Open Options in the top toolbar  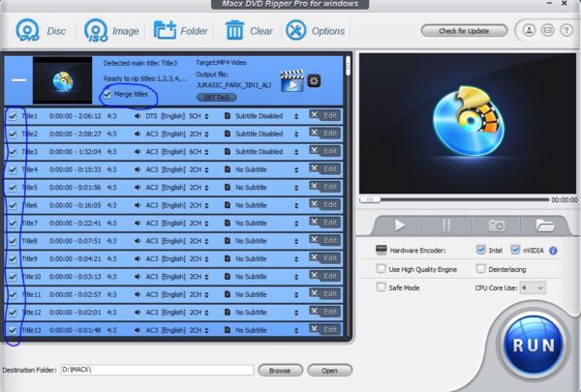(295, 30)
